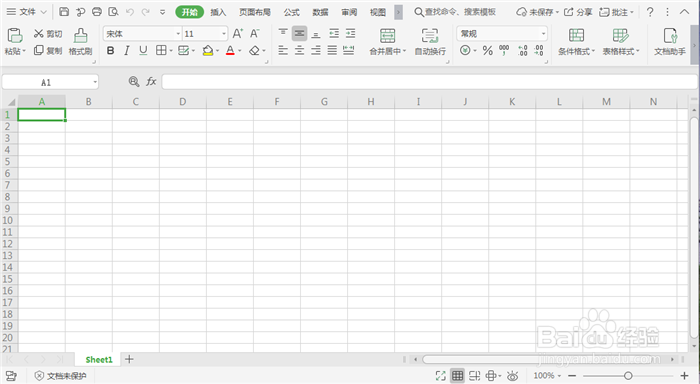Switch to the 开始 ribbon tab

coord(190,12)
